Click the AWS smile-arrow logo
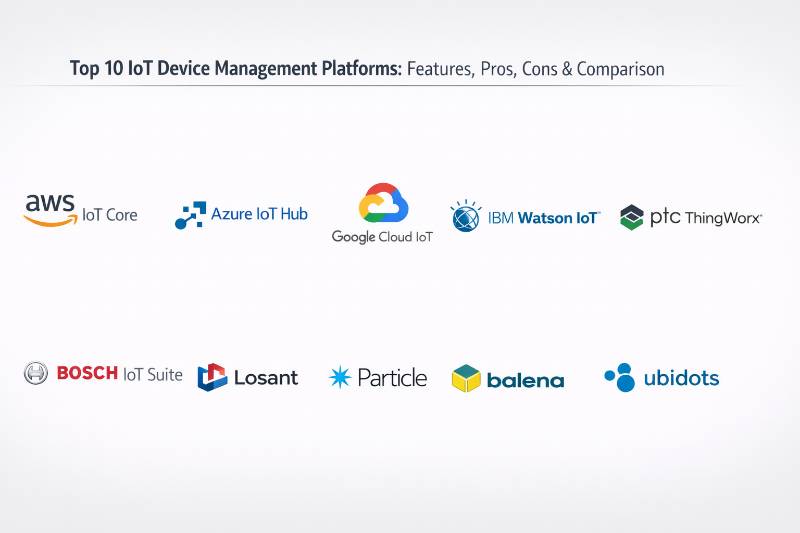Image resolution: width=800 pixels, height=533 pixels. point(50,209)
